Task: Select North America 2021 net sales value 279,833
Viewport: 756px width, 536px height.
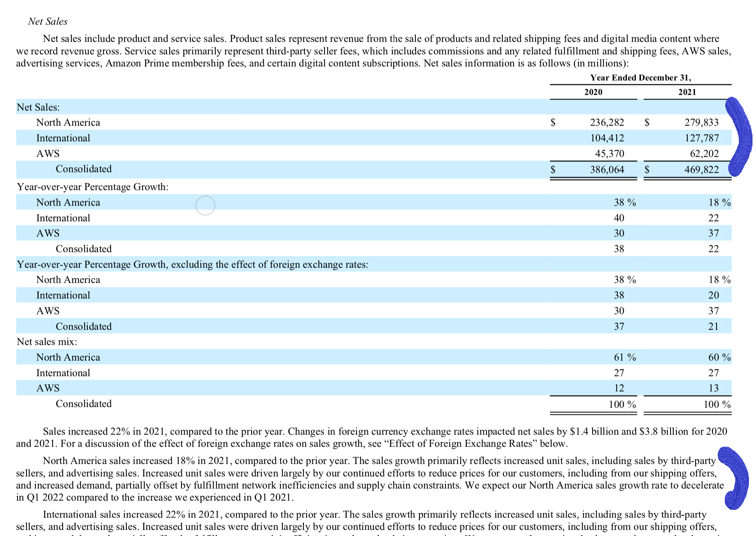Action: click(701, 122)
